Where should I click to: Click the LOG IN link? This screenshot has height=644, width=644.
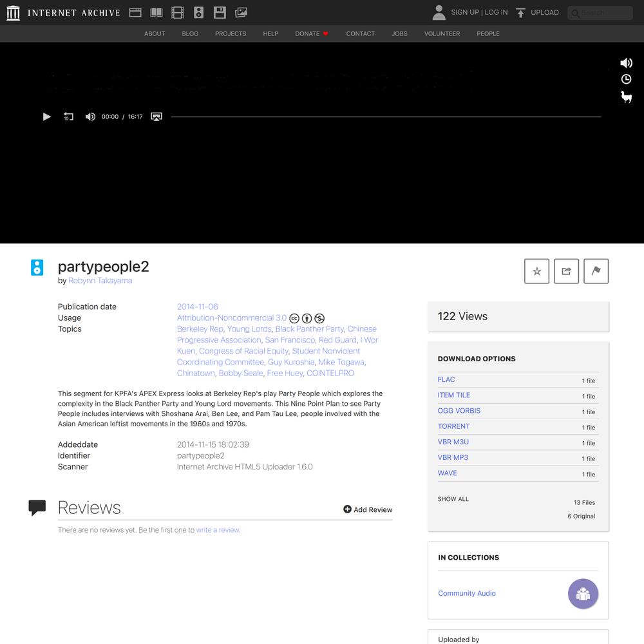pyautogui.click(x=496, y=12)
